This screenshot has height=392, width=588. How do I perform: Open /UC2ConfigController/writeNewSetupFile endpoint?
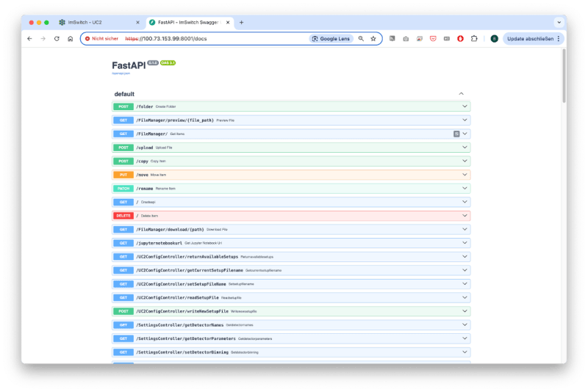pos(291,311)
